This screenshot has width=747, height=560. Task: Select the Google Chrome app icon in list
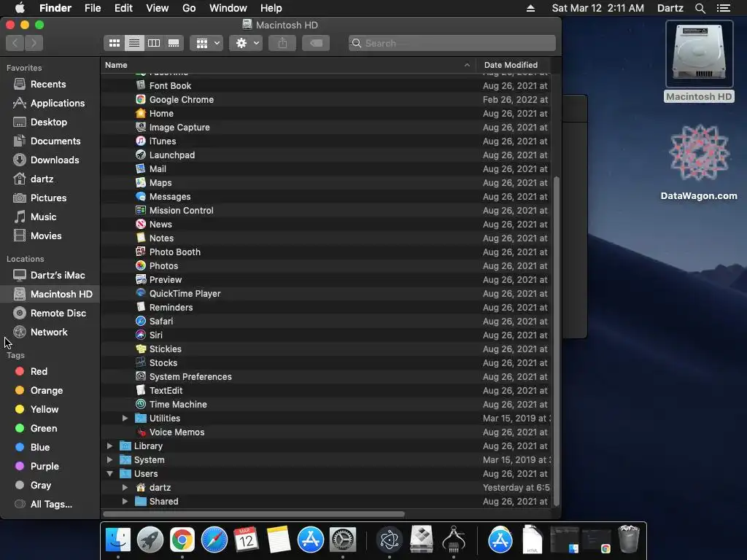point(141,99)
